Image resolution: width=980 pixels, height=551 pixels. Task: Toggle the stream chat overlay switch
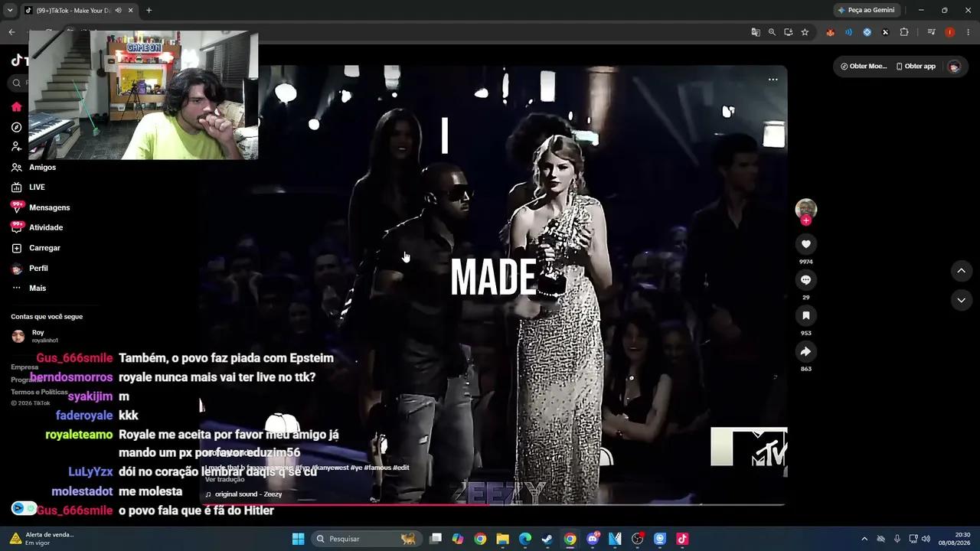pos(24,508)
